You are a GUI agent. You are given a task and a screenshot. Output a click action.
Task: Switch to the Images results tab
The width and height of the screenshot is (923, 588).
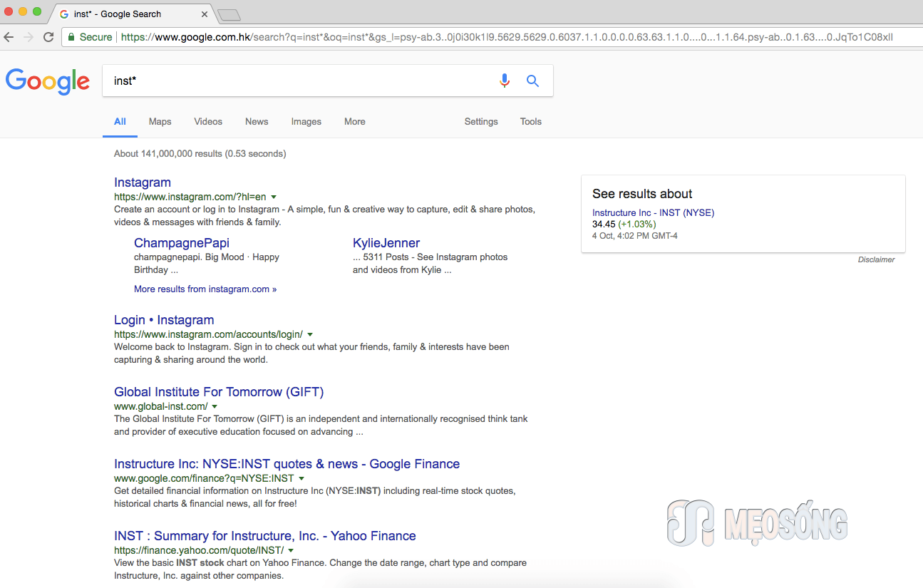click(x=306, y=122)
